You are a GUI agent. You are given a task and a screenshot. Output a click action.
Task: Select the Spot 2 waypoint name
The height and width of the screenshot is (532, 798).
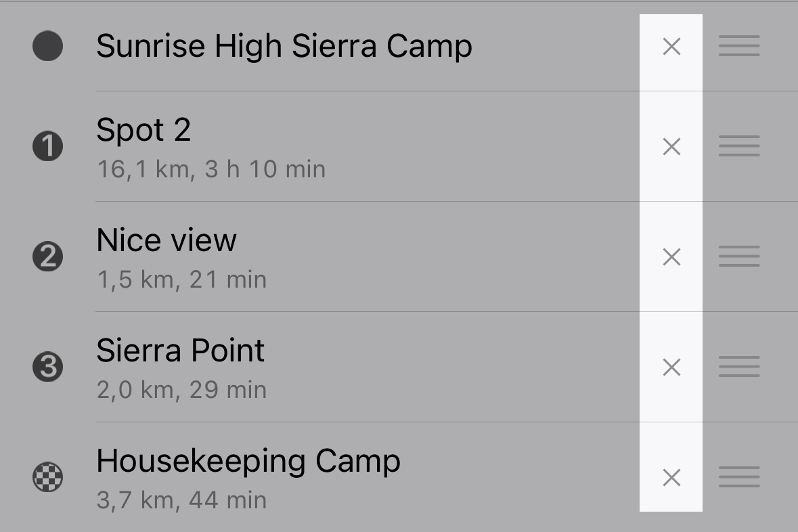(145, 131)
